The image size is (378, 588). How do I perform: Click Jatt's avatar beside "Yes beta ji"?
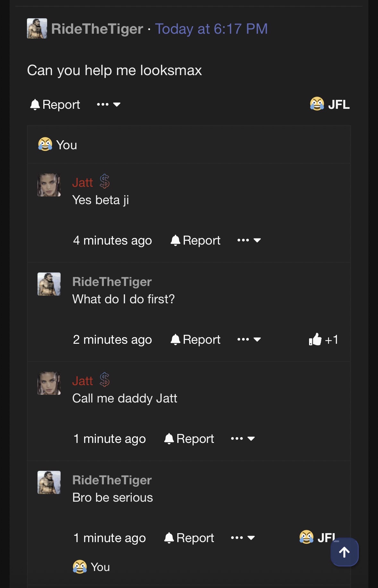coord(49,185)
